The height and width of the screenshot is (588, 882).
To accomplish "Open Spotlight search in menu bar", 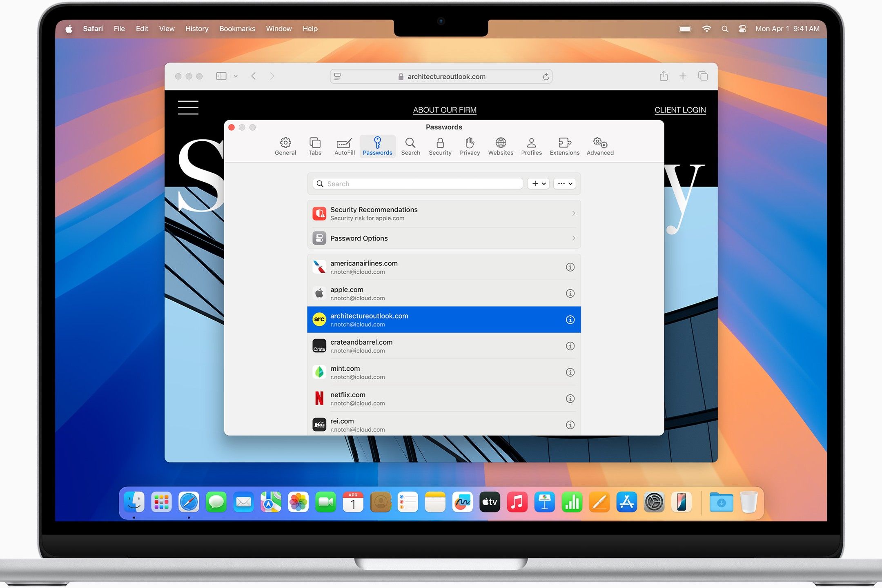I will [x=725, y=29].
